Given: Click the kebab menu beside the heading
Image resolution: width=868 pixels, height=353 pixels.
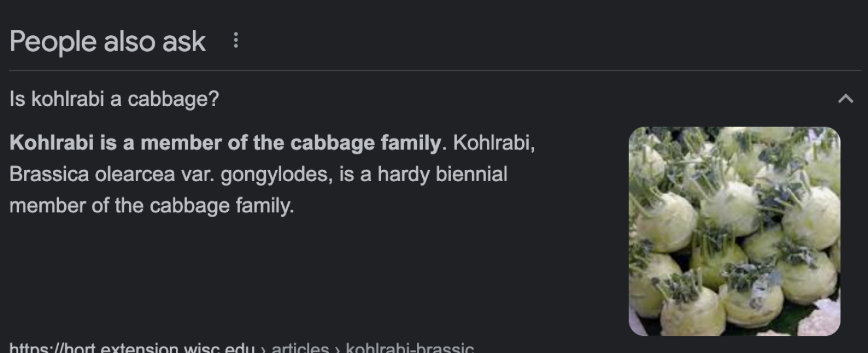Looking at the screenshot, I should [237, 41].
